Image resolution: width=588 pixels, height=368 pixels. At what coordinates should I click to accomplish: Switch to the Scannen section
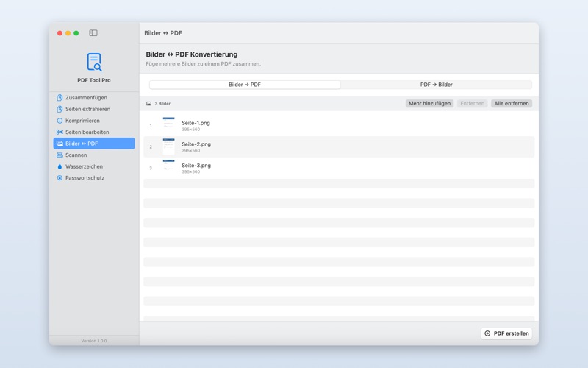pos(94,155)
